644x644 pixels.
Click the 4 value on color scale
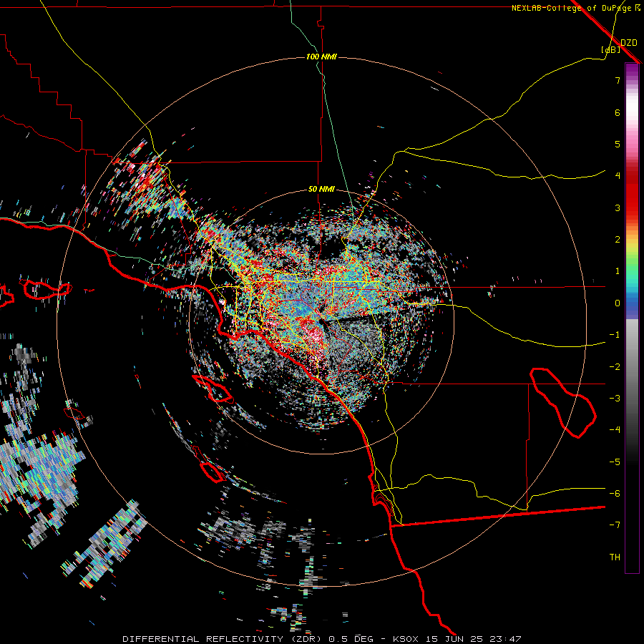coord(618,176)
